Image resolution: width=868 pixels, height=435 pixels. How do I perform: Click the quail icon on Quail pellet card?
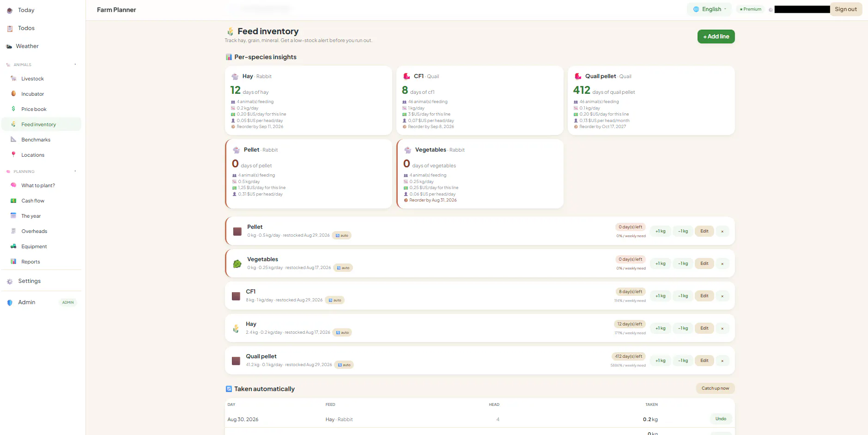(x=578, y=76)
